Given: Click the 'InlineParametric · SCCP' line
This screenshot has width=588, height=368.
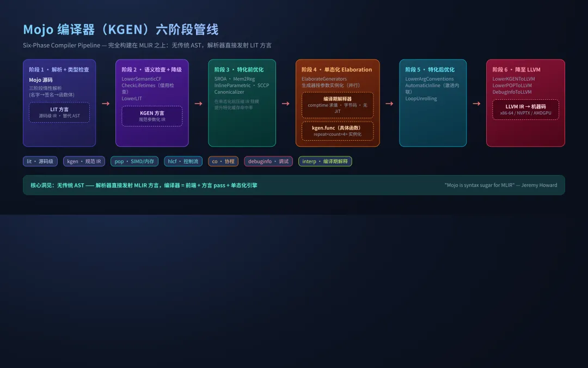Looking at the screenshot, I should click(242, 85).
